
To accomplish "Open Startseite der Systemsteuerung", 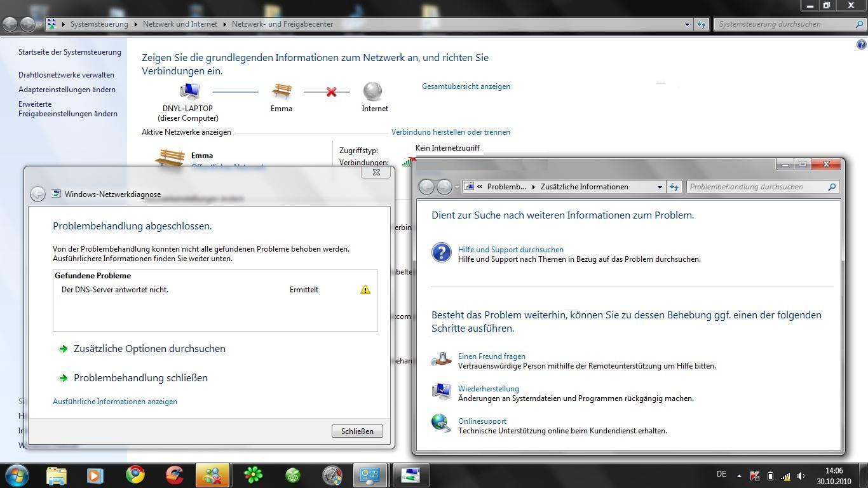I will tap(70, 52).
